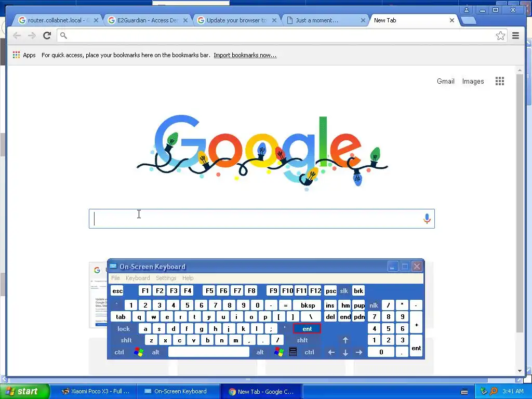Viewport: 532px width, 399px height.
Task: Close the Just a moment tab
Action: [363, 20]
